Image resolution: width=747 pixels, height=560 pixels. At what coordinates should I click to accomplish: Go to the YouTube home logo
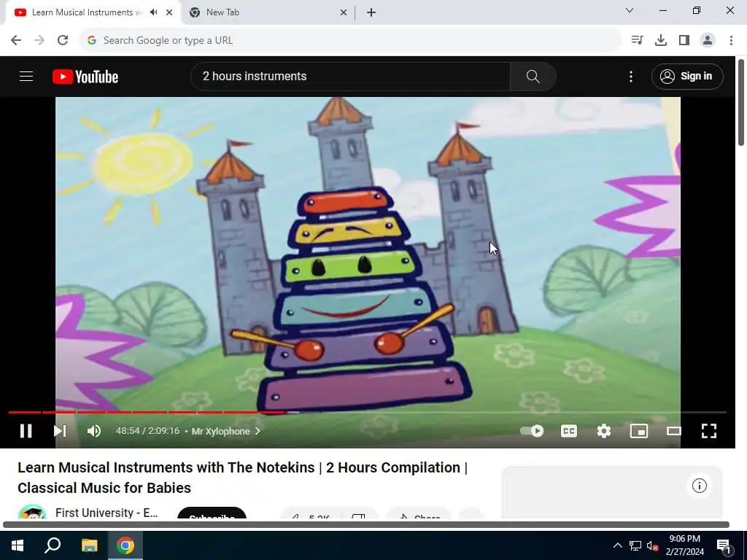(x=85, y=77)
